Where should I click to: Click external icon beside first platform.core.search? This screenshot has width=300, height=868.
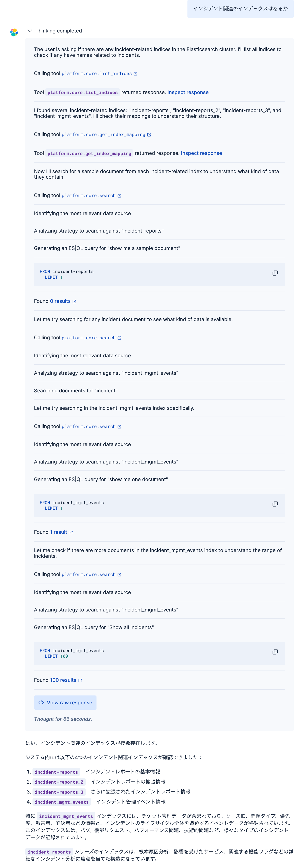(x=119, y=196)
